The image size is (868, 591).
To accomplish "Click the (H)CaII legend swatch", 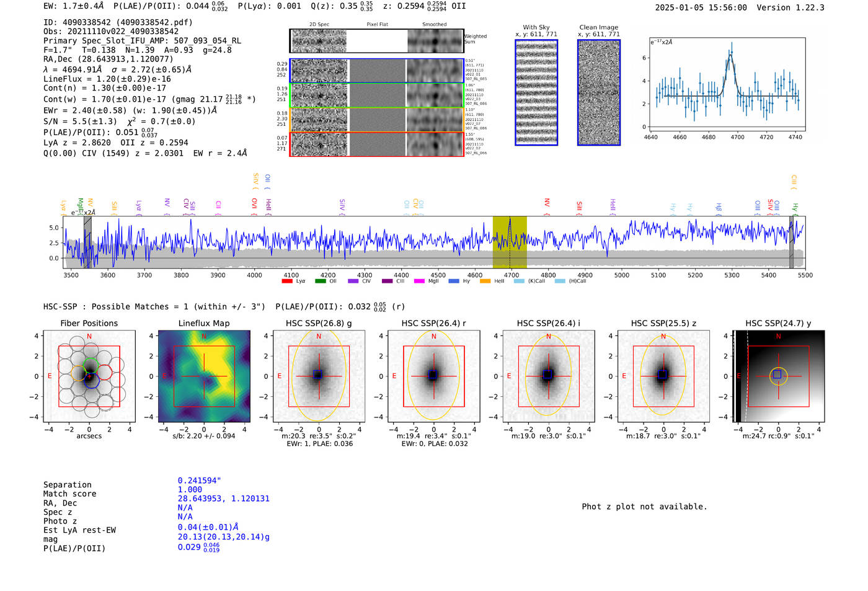I will click(x=560, y=281).
